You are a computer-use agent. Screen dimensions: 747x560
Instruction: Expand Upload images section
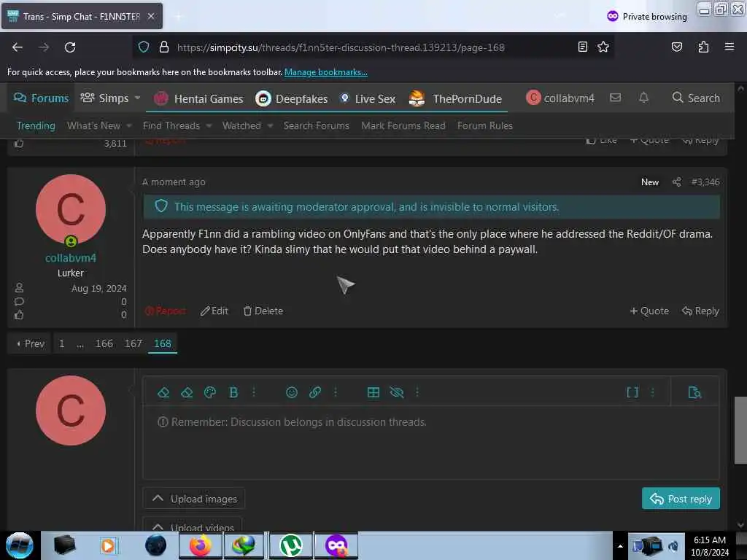[194, 499]
